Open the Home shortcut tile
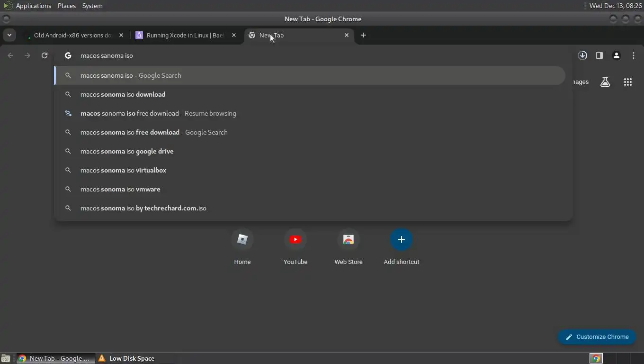Viewport: 644px width, 364px height. click(242, 246)
